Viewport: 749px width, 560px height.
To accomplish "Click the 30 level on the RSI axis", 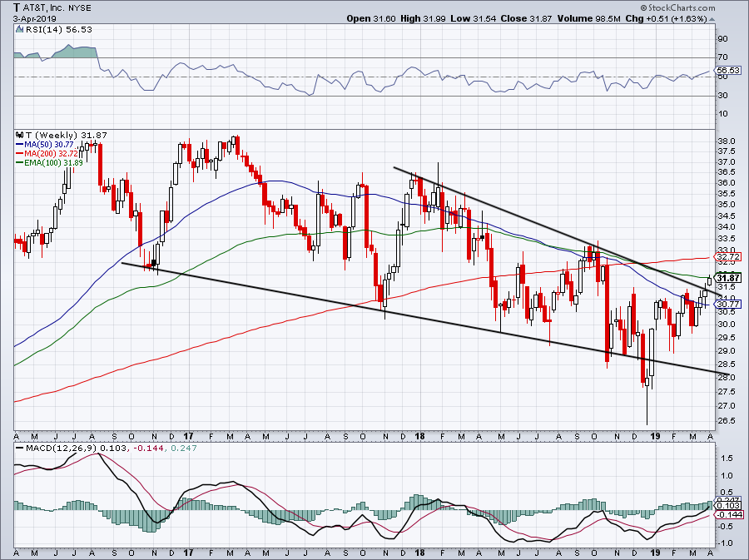I will (722, 96).
